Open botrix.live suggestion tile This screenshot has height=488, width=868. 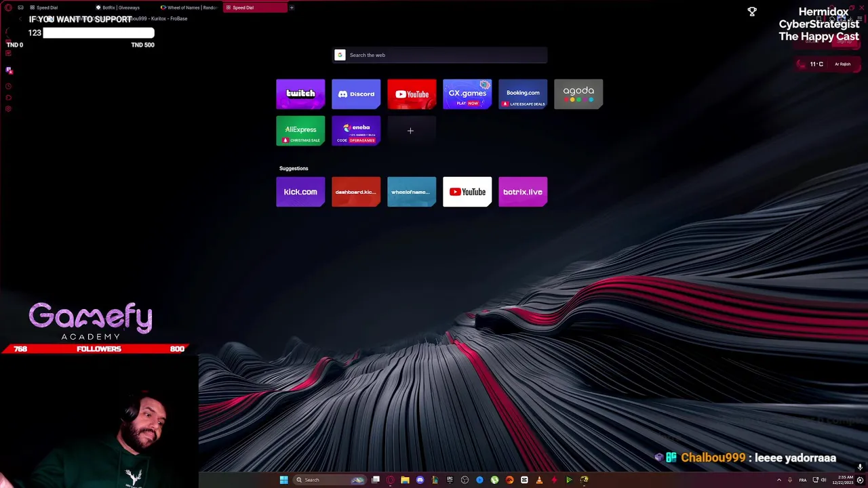523,192
